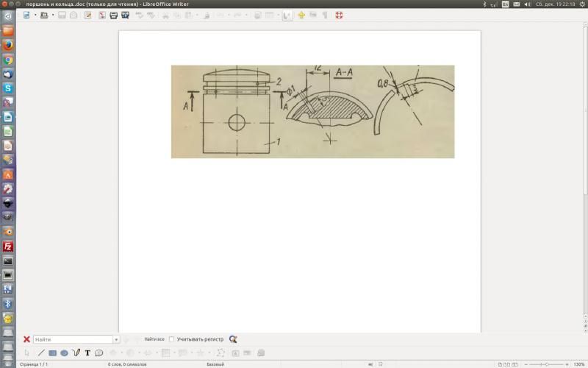Toggle the Navigator star icon
Screen dimensions: 588x368
(301, 15)
